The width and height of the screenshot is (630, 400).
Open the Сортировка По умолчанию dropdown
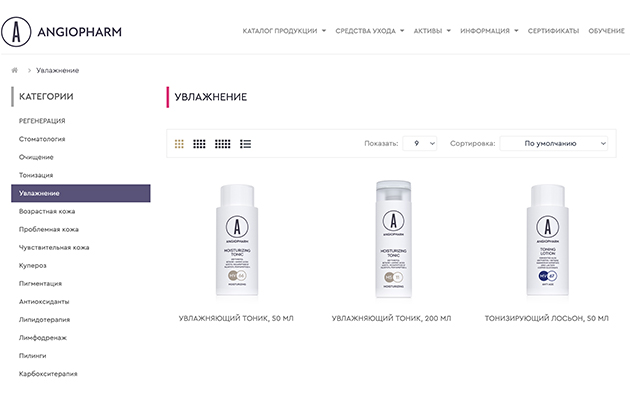(x=554, y=143)
